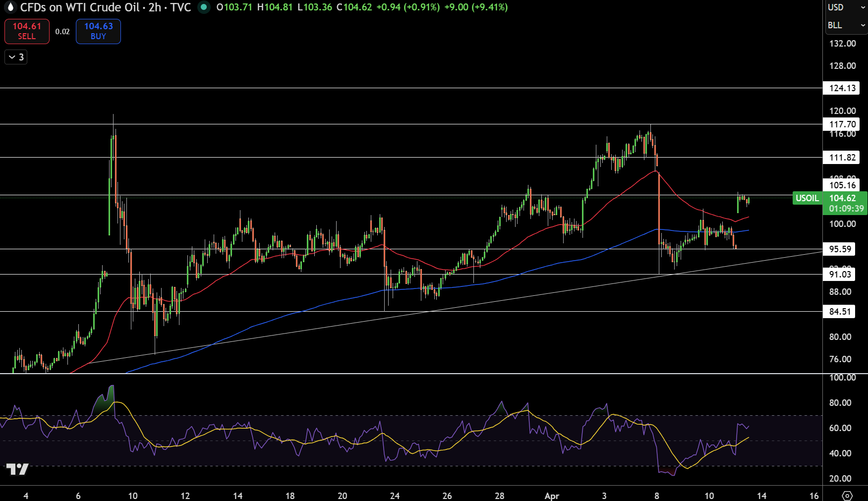Screen dimensions: 868x501
Task: Select the 91.03 price level label
Action: pyautogui.click(x=839, y=275)
